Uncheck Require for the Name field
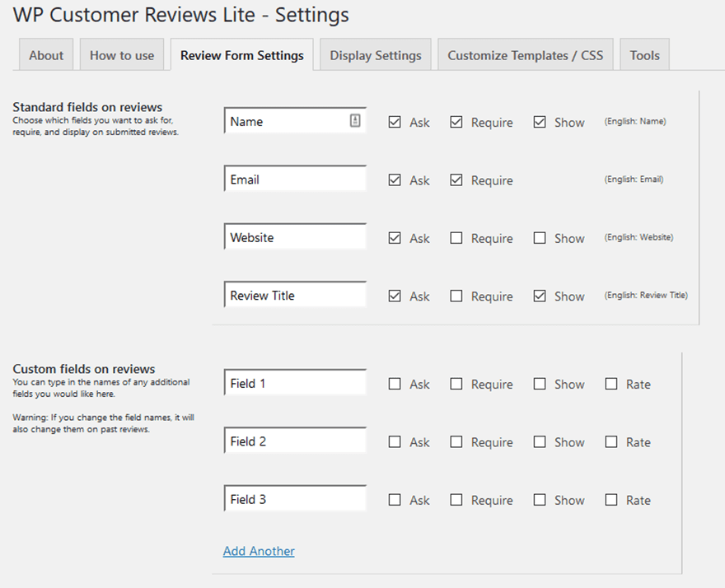The image size is (725, 588). pyautogui.click(x=456, y=122)
